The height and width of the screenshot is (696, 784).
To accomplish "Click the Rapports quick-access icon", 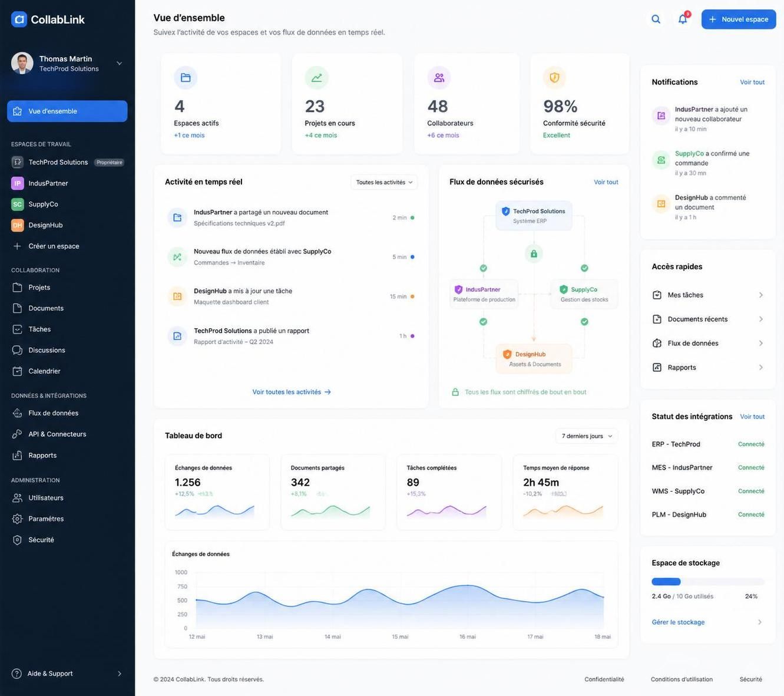I will 657,368.
